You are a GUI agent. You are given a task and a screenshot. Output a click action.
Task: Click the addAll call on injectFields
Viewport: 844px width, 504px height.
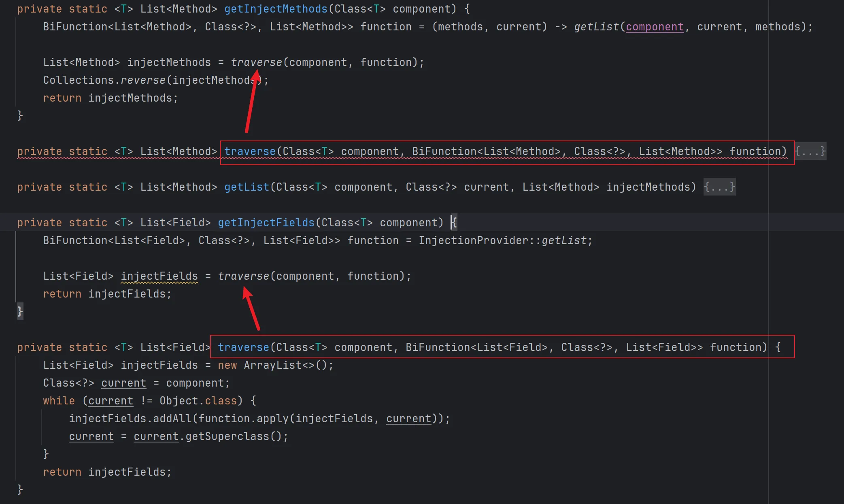pos(172,419)
